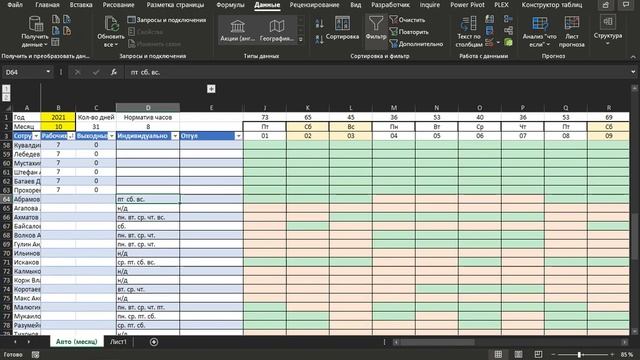The width and height of the screenshot is (640, 360).
Task: Click Лист прогноза icon
Action: (x=571, y=24)
